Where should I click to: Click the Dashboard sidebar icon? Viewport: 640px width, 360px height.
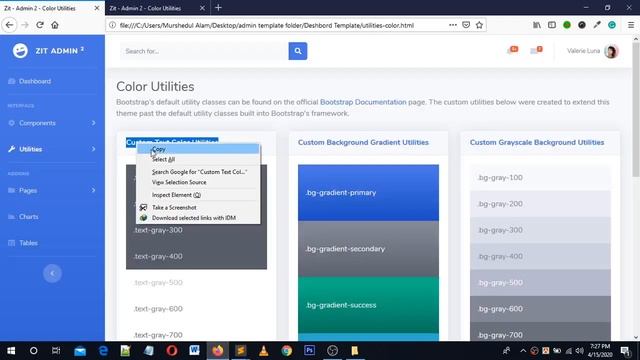pos(11,81)
